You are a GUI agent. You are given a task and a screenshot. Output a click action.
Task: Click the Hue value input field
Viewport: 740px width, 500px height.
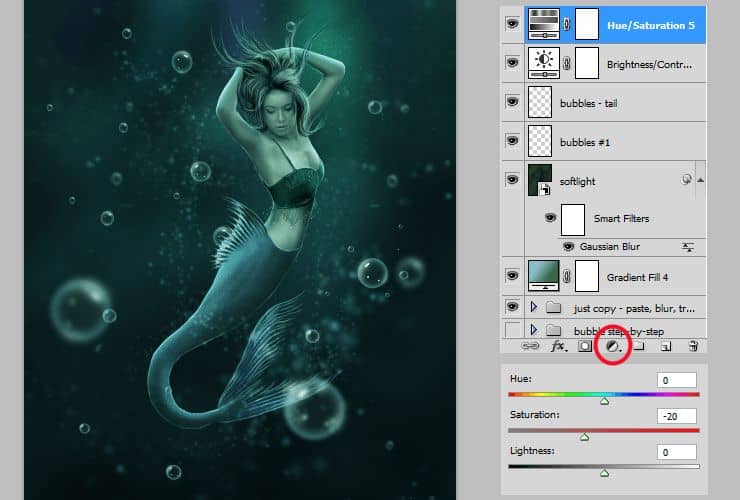click(677, 380)
